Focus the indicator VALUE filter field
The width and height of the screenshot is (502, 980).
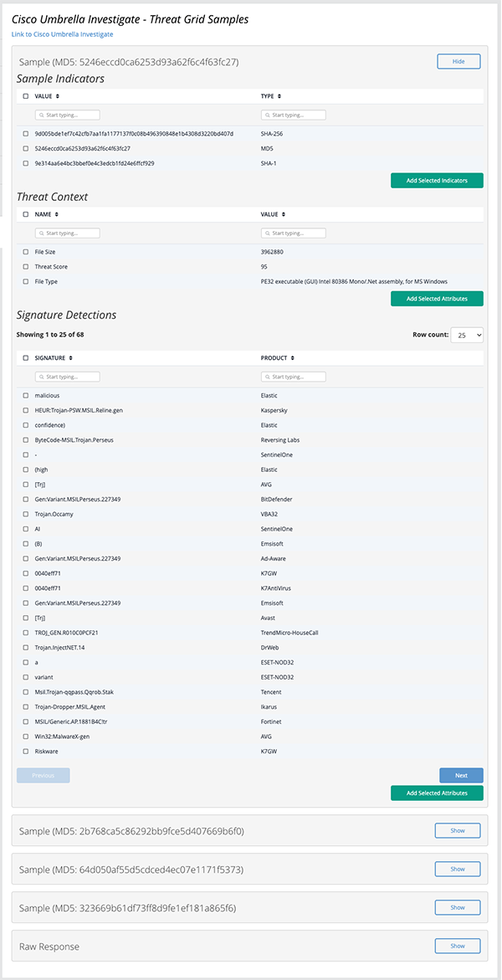click(68, 115)
